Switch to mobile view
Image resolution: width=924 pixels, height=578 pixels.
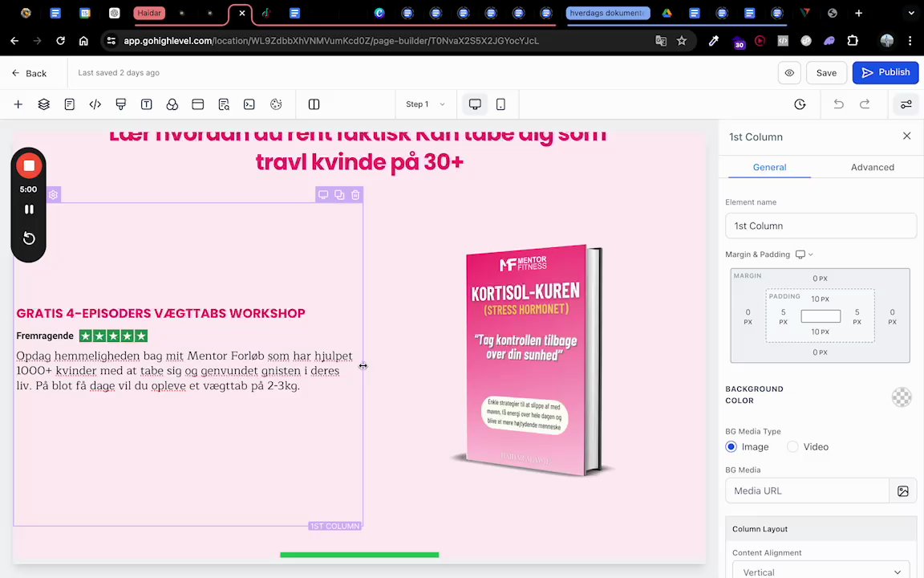pyautogui.click(x=500, y=104)
